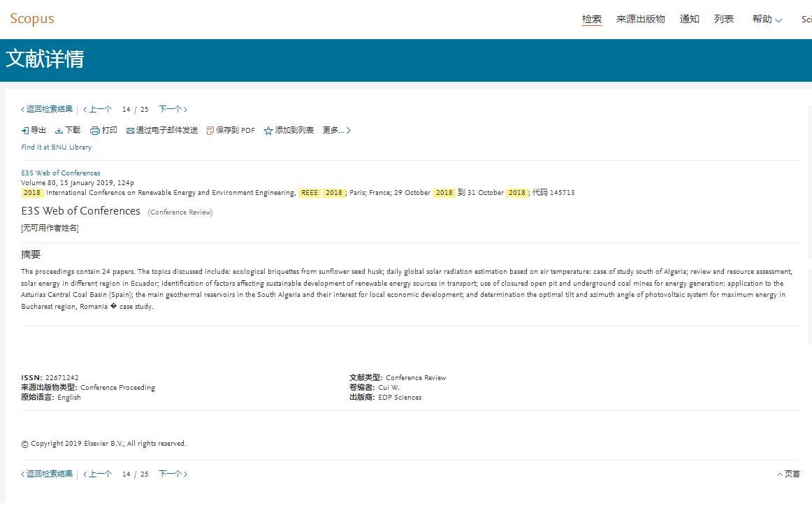Click the Download (下载) icon
The height and width of the screenshot is (508, 812).
[59, 131]
